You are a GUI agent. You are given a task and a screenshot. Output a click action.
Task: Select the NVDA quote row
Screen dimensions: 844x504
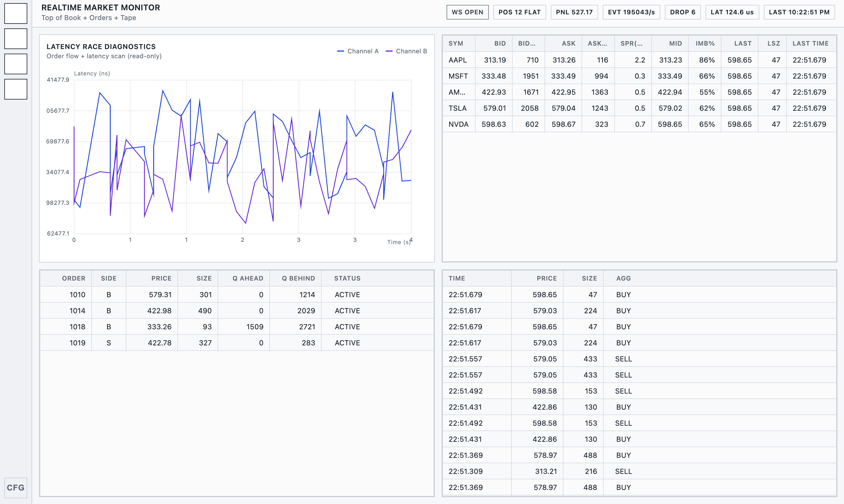click(639, 124)
